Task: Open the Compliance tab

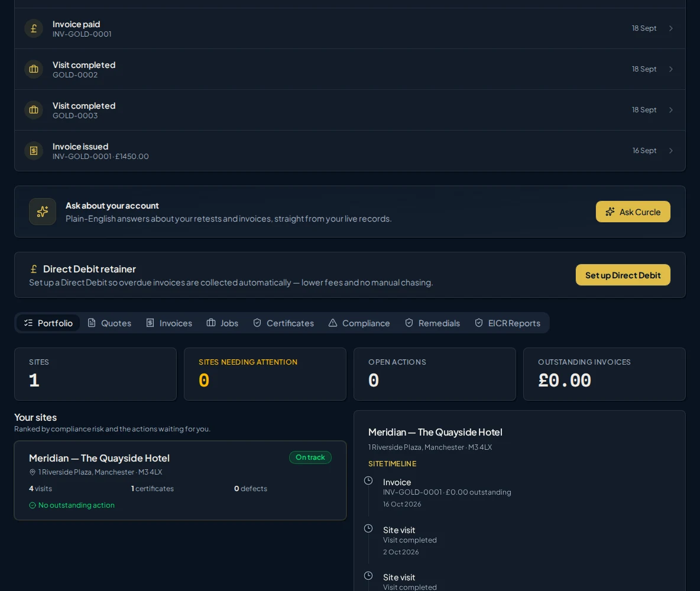Action: [x=359, y=323]
